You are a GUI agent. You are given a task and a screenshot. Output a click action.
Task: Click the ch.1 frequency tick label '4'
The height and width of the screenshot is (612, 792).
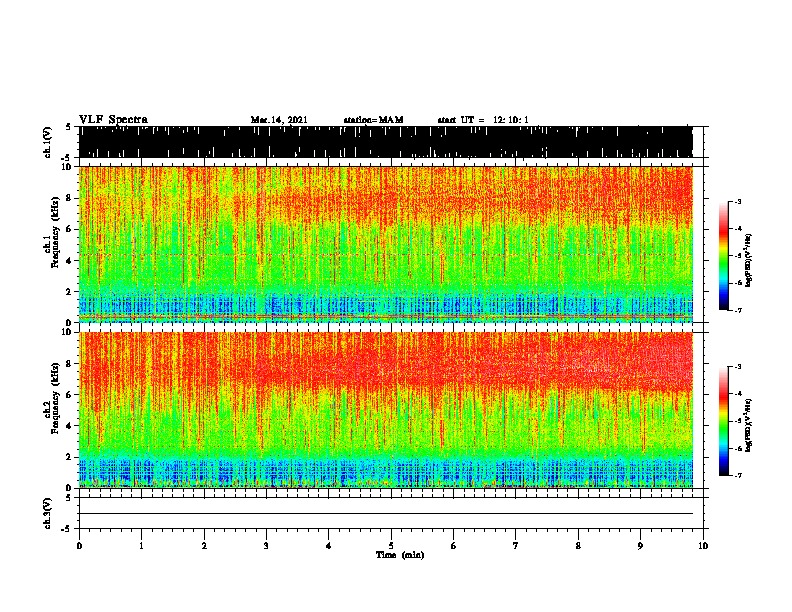[70, 261]
